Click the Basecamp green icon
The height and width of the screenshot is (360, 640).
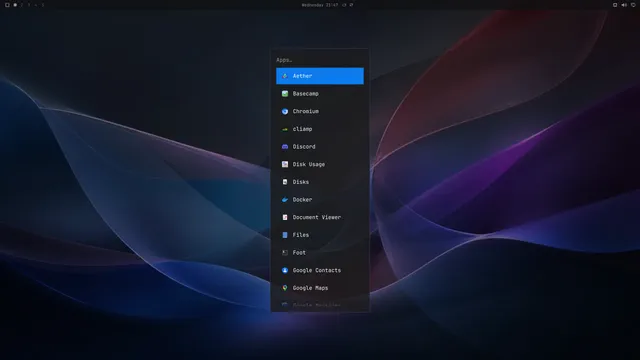(285, 93)
